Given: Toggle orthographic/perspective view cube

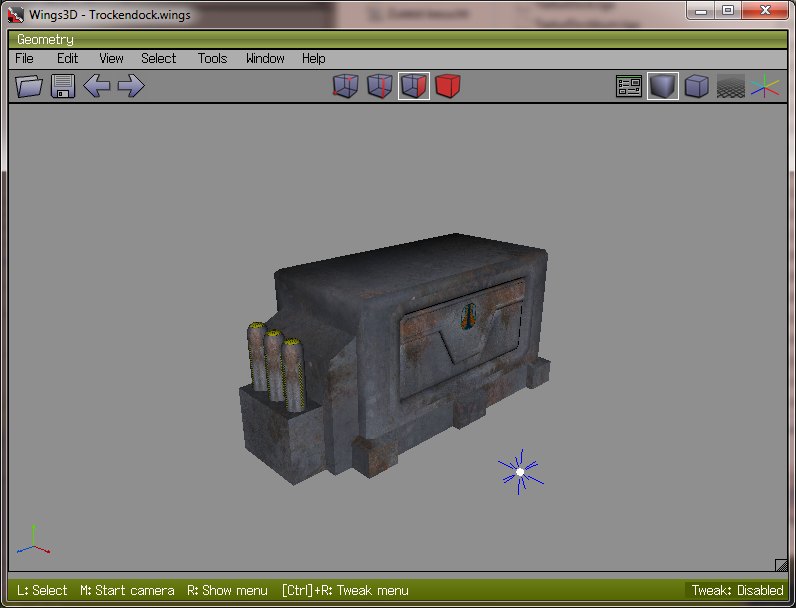Looking at the screenshot, I should [x=696, y=87].
